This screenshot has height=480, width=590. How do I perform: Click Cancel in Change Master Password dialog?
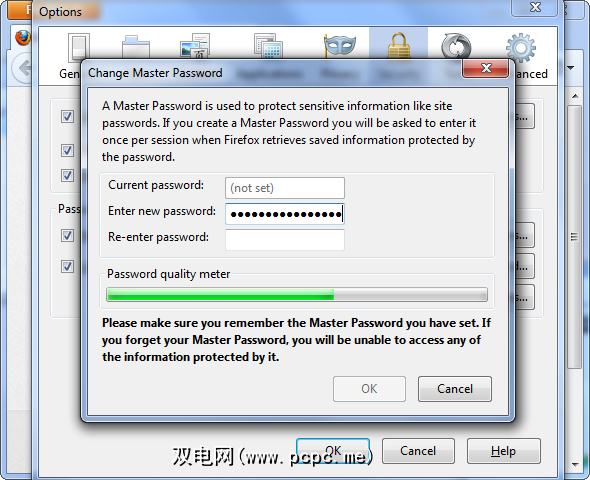[x=455, y=389]
